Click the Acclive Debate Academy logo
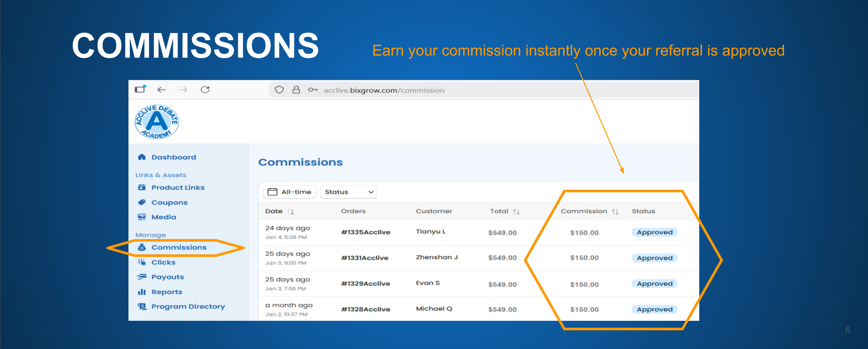The width and height of the screenshot is (868, 349). (157, 122)
